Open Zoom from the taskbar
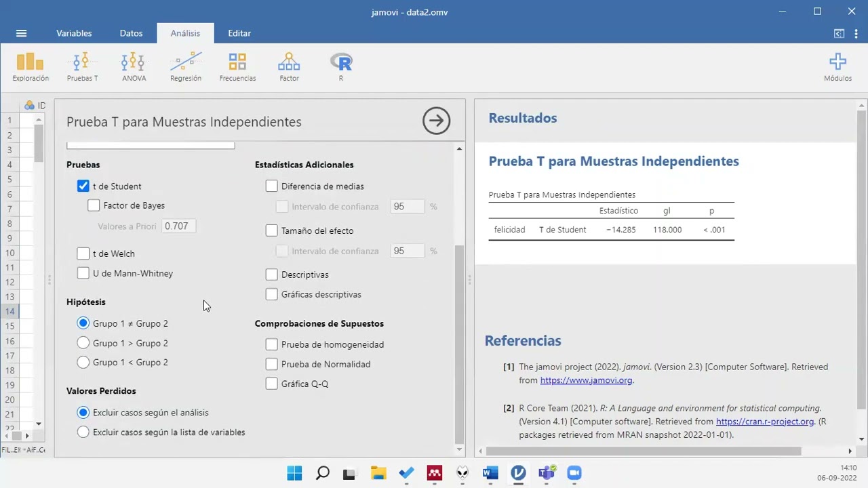The width and height of the screenshot is (868, 488). pos(574,473)
